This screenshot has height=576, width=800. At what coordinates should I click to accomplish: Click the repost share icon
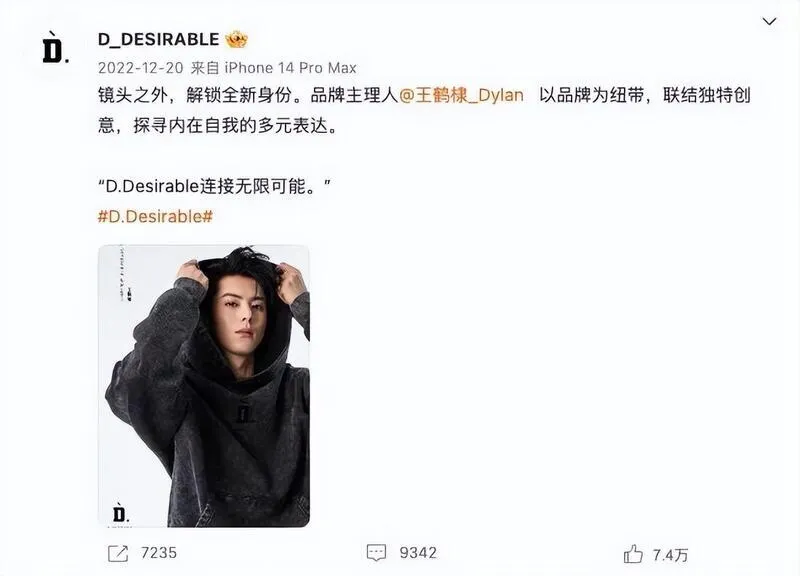click(118, 553)
